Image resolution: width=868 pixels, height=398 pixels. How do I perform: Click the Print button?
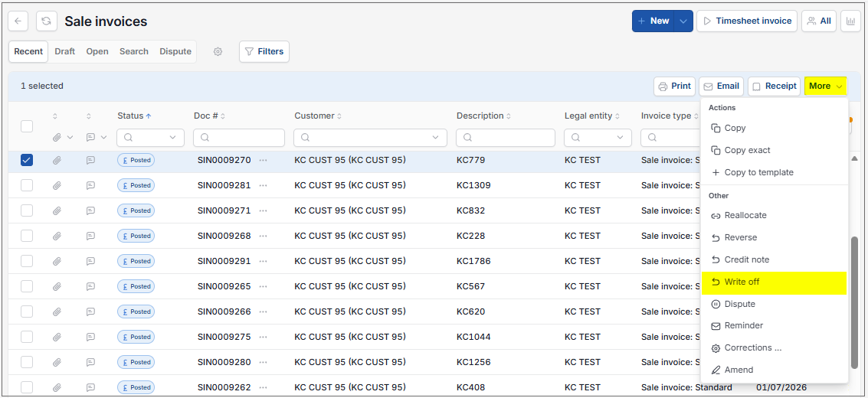[x=674, y=86]
